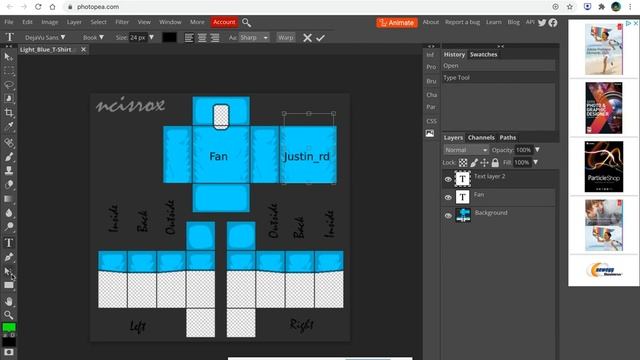Open Sharp anti-aliasing dropdown

pos(254,38)
